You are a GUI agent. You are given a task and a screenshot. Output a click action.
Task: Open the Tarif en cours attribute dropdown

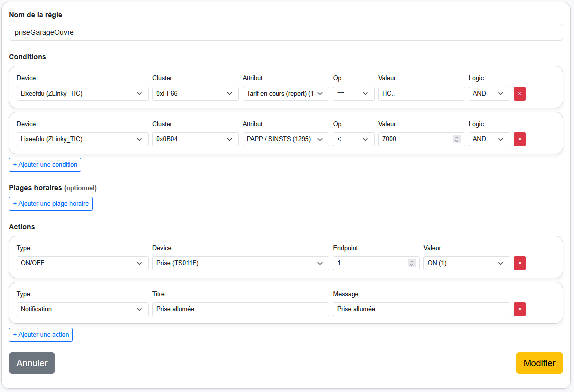click(x=285, y=94)
